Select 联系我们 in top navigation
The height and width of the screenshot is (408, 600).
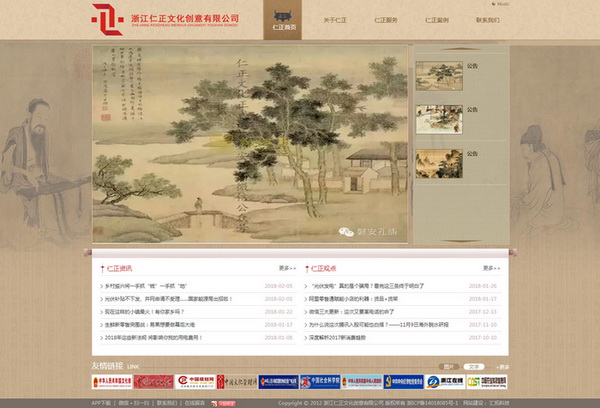(x=489, y=20)
